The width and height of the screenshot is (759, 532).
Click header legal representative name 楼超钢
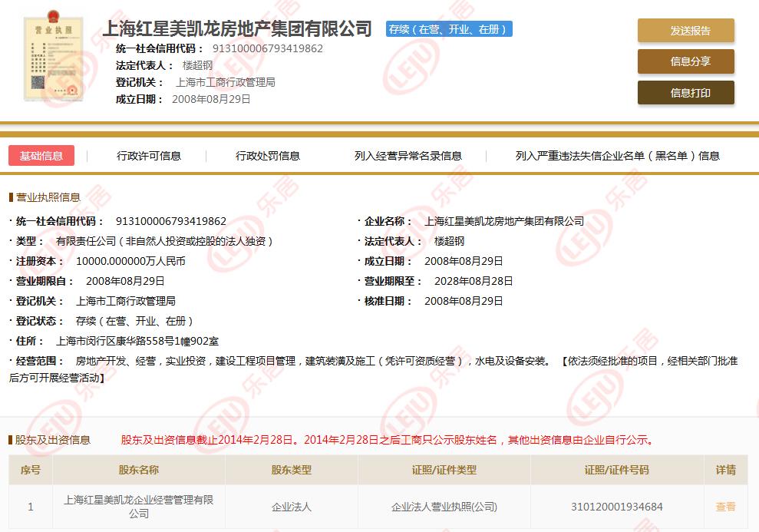click(x=197, y=65)
